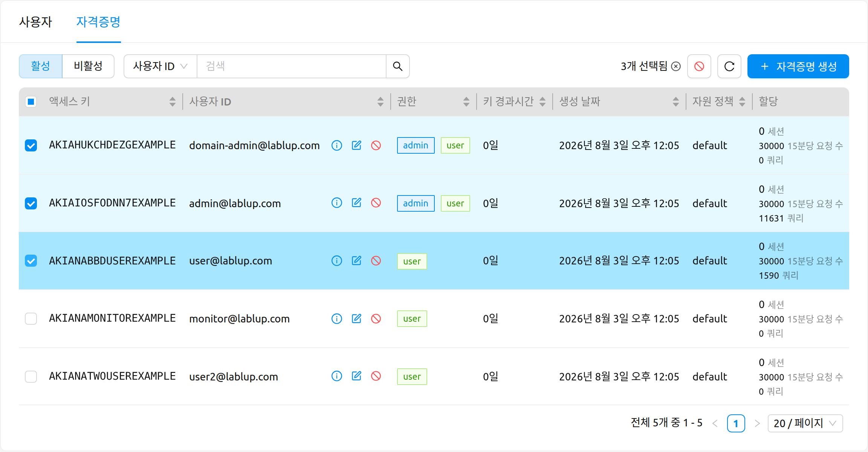This screenshot has width=868, height=452.
Task: Uncheck AKIAIOSFODNN7EXAMPLE row checkbox
Action: click(31, 203)
